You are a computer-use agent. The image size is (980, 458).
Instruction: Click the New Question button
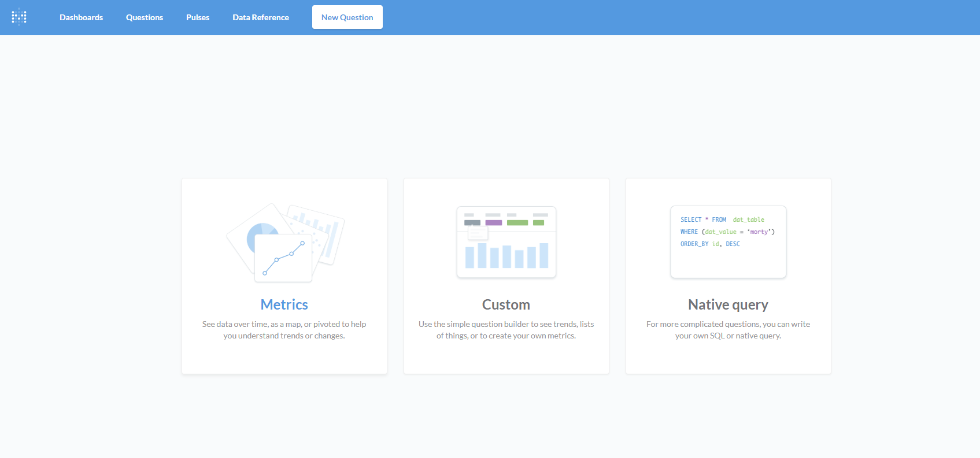click(x=347, y=17)
